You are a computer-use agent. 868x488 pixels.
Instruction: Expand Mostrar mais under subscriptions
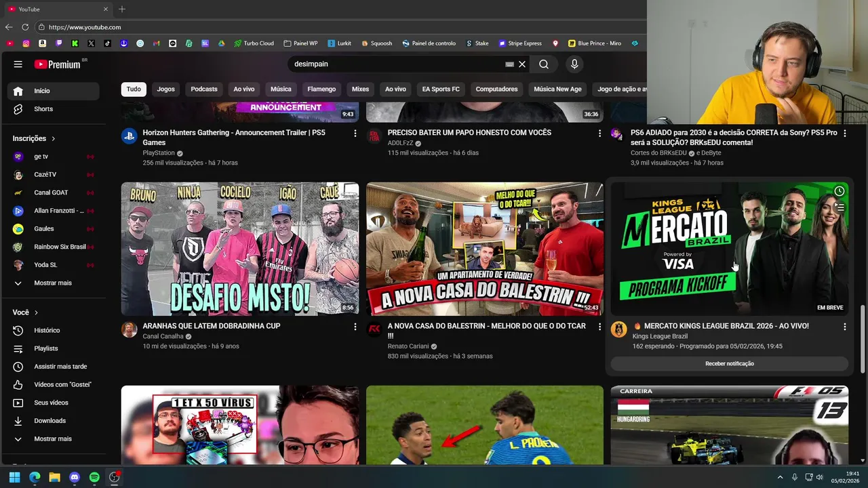click(x=53, y=283)
